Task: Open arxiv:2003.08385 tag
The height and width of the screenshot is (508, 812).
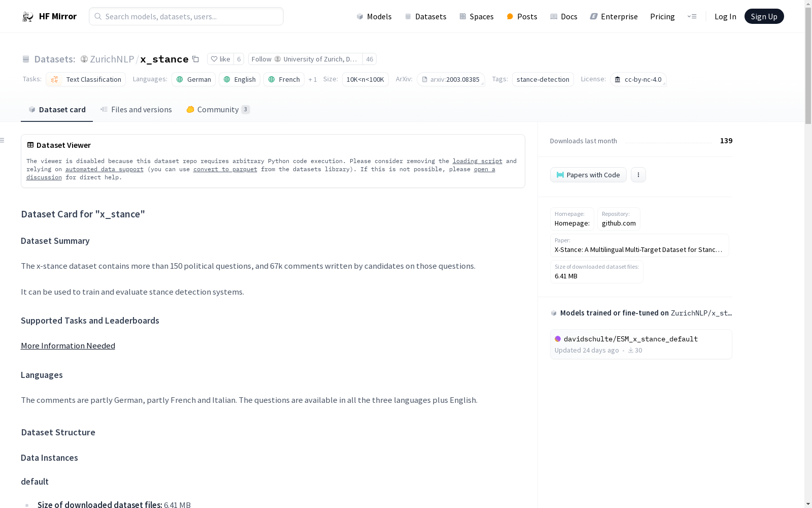Action: [451, 79]
